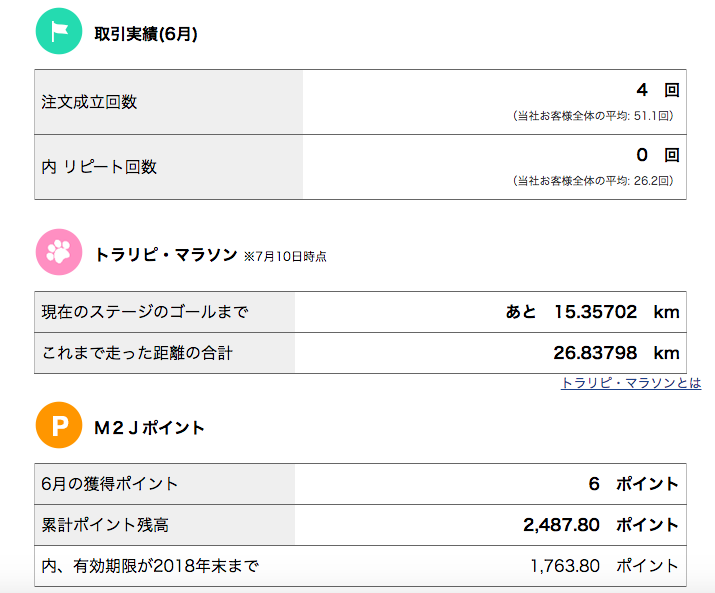715x593 pixels.
Task: Click the 内 リピート回数 row label
Action: pyautogui.click(x=99, y=167)
